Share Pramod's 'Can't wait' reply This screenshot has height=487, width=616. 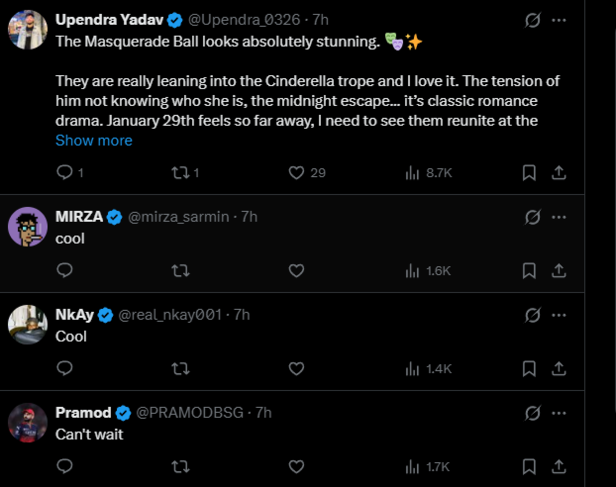(x=559, y=466)
